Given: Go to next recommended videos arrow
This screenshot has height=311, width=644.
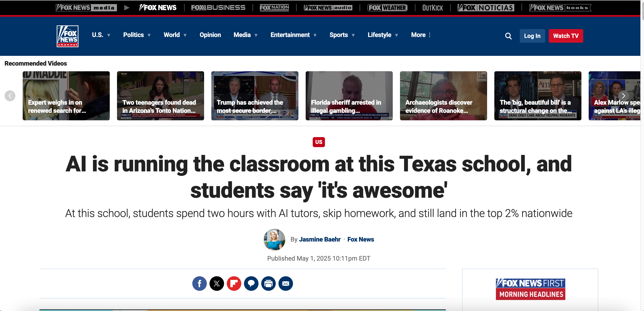Looking at the screenshot, I should pos(623,96).
